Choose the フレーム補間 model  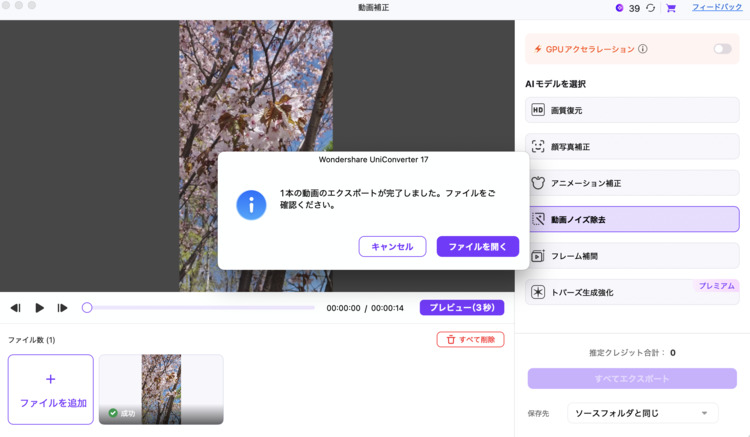[632, 256]
